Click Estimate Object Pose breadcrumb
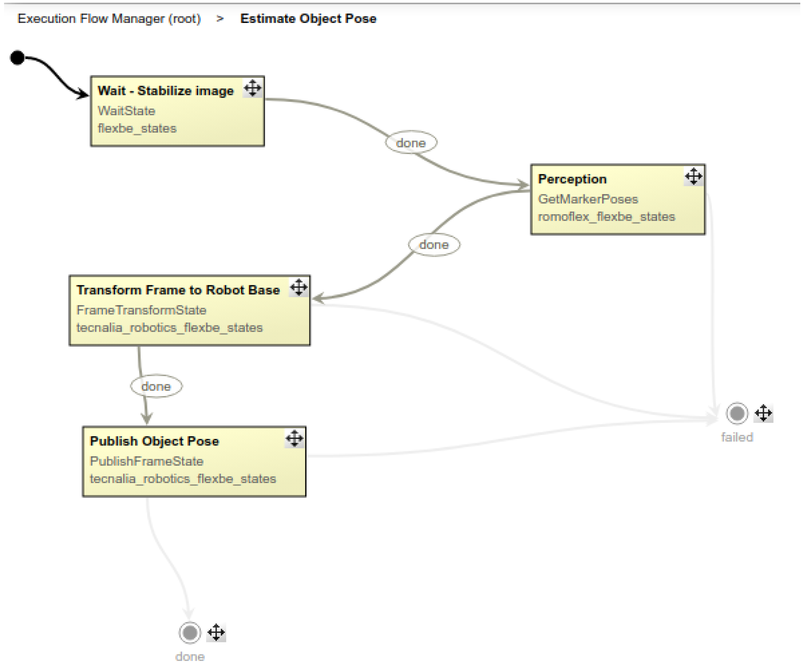 click(308, 19)
